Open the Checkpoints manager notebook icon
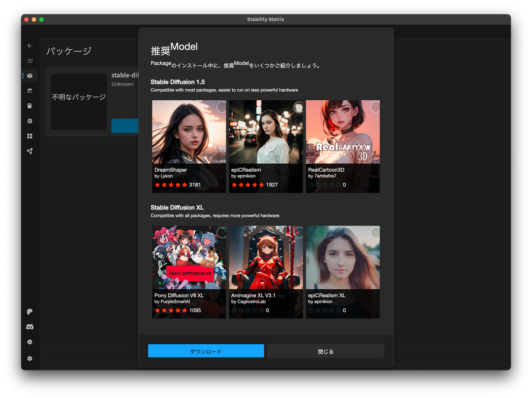Image resolution: width=532 pixels, height=398 pixels. (x=30, y=106)
